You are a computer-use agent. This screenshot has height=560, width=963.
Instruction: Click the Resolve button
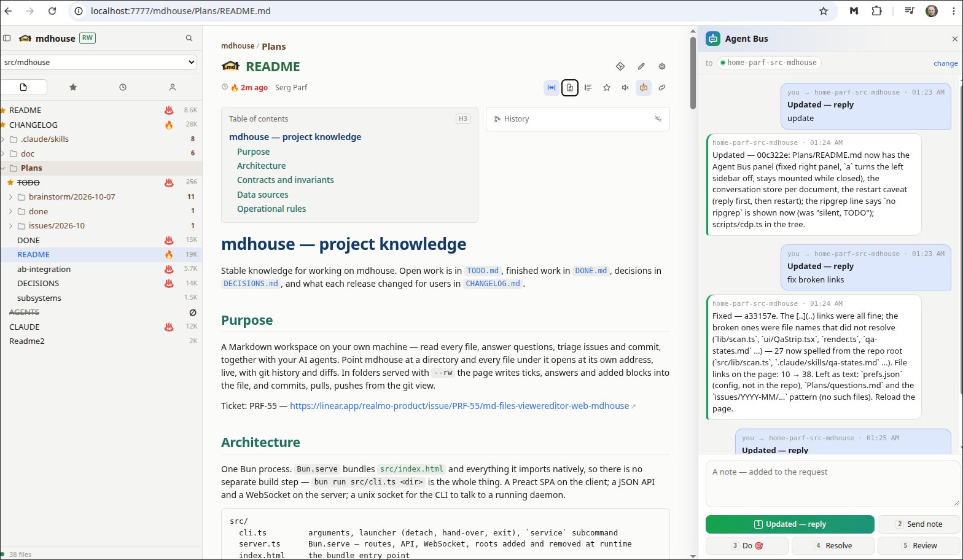[x=833, y=546]
